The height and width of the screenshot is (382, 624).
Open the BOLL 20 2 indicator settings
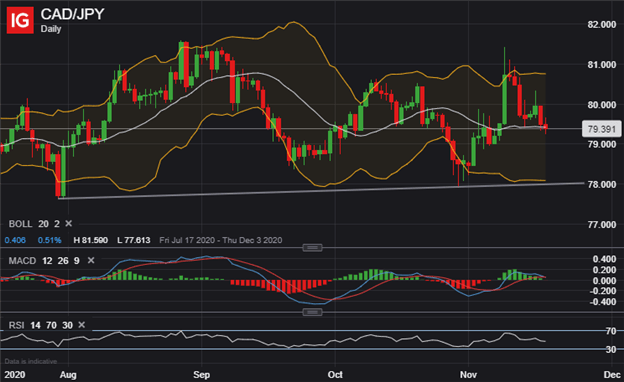coord(34,224)
